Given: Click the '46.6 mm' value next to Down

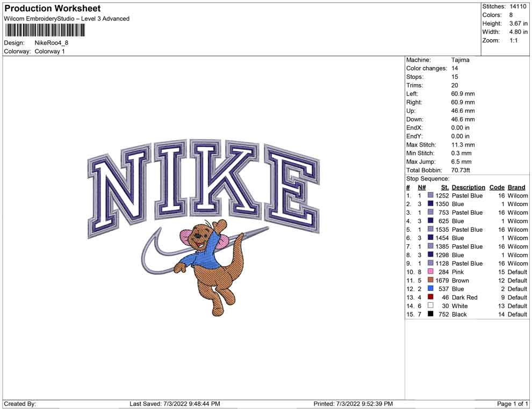Looking at the screenshot, I should click(463, 119).
